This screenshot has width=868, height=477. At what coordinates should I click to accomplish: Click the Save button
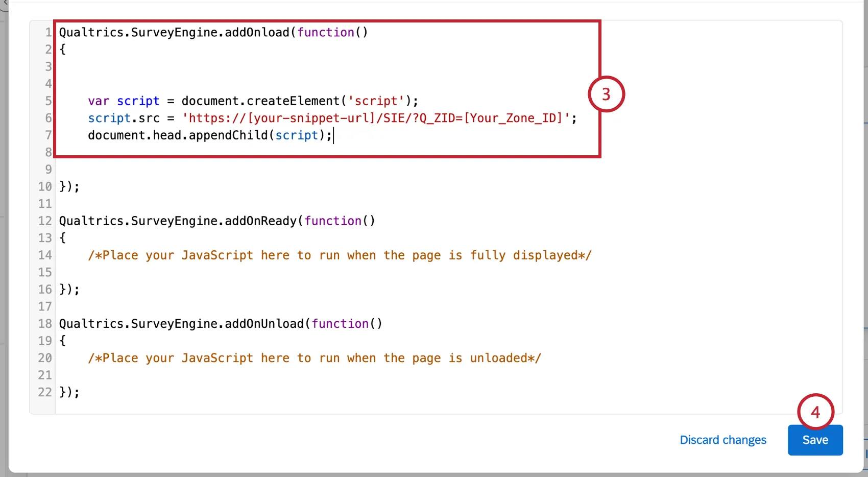(815, 440)
